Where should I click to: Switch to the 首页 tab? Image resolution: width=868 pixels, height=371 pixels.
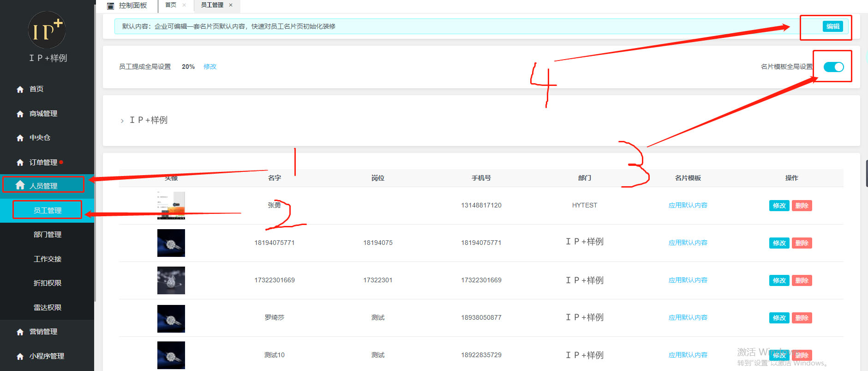coord(171,5)
